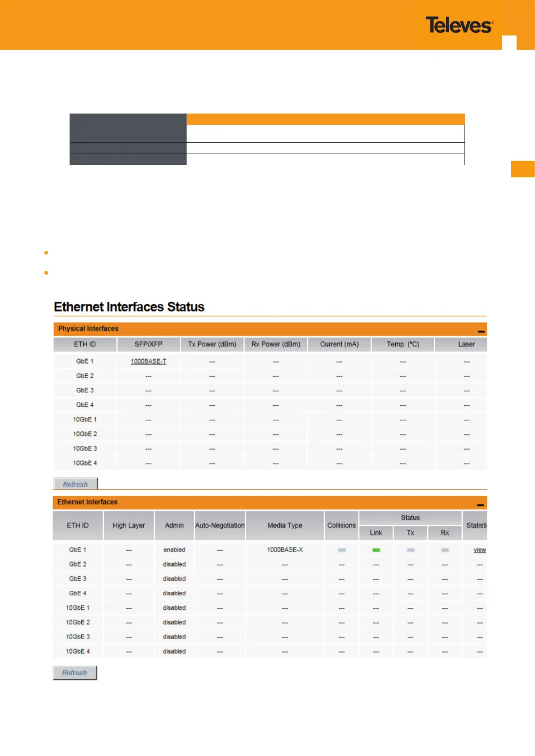Select the Physical Interfaces panel title
This screenshot has height=756, width=535.
[88, 329]
